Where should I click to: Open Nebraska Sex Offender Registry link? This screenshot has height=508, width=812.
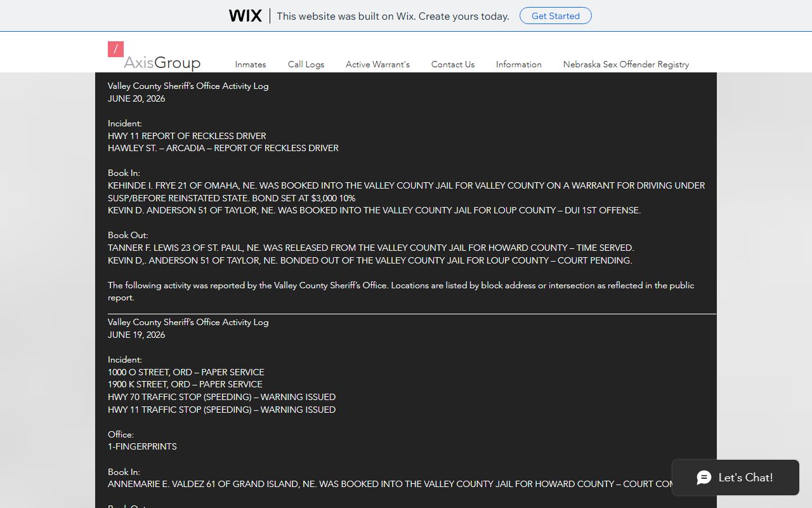[x=626, y=64]
